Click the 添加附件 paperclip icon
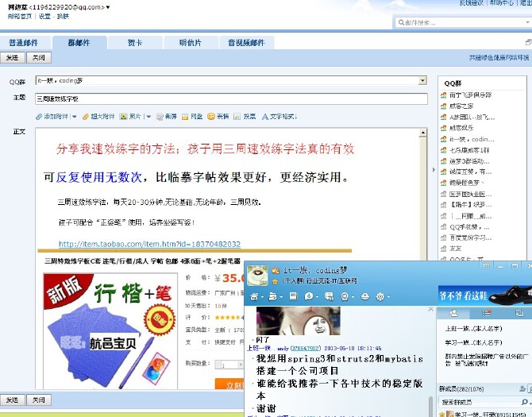Screen dimensions: 532x417 pos(39,117)
